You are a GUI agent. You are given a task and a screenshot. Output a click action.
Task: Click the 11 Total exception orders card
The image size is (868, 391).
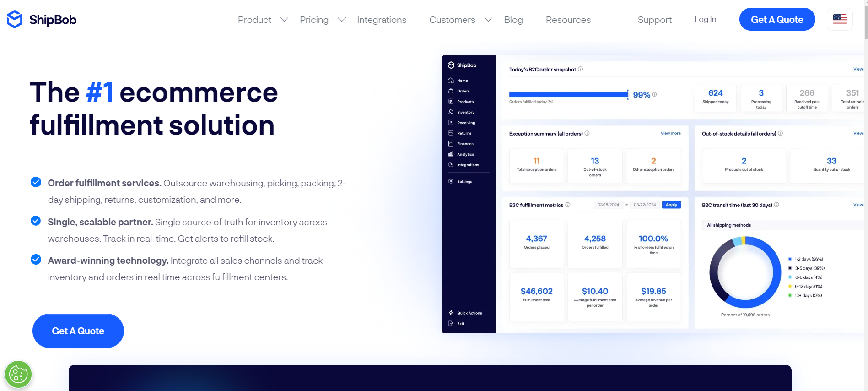[x=537, y=166]
